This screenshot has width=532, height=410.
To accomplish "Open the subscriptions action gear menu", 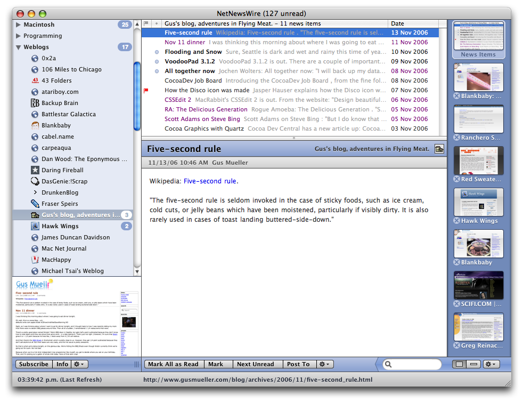I will click(x=80, y=364).
